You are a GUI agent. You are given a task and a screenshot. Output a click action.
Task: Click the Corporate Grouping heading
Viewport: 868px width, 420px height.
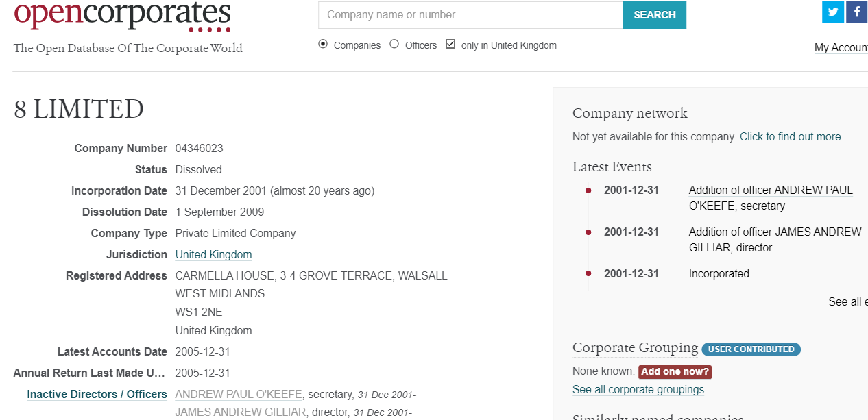pyautogui.click(x=636, y=348)
